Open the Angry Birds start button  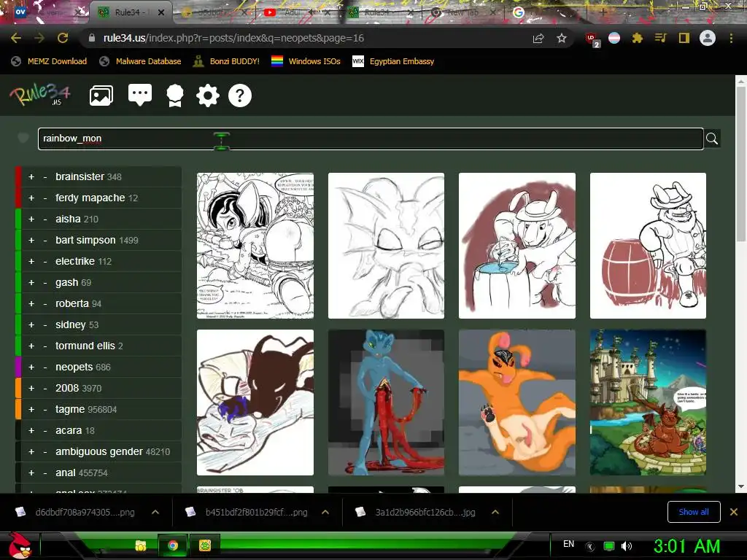(x=20, y=545)
